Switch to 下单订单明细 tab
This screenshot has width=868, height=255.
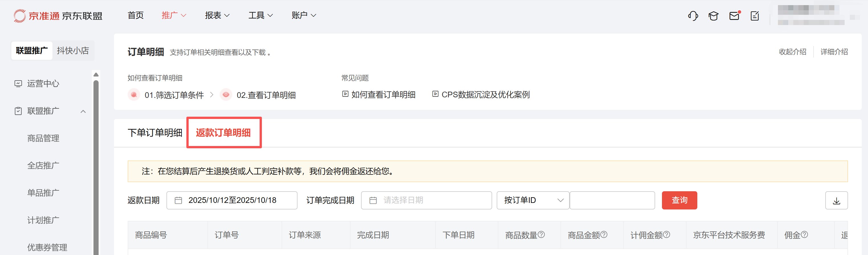click(155, 133)
